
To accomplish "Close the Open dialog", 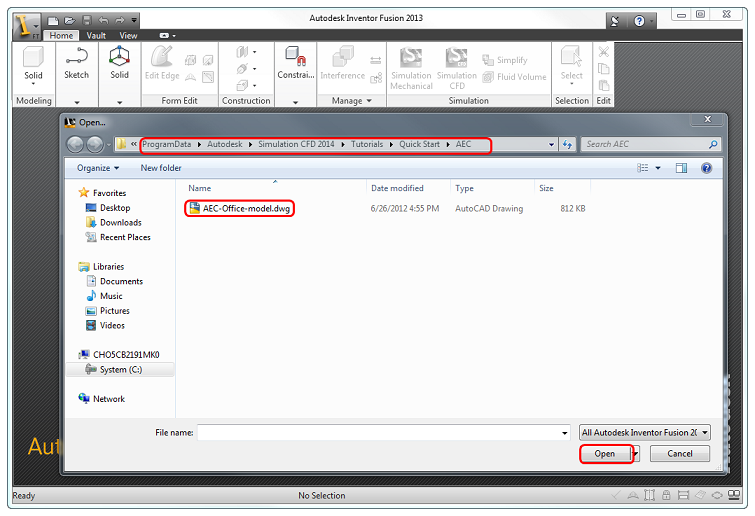I will coord(708,119).
